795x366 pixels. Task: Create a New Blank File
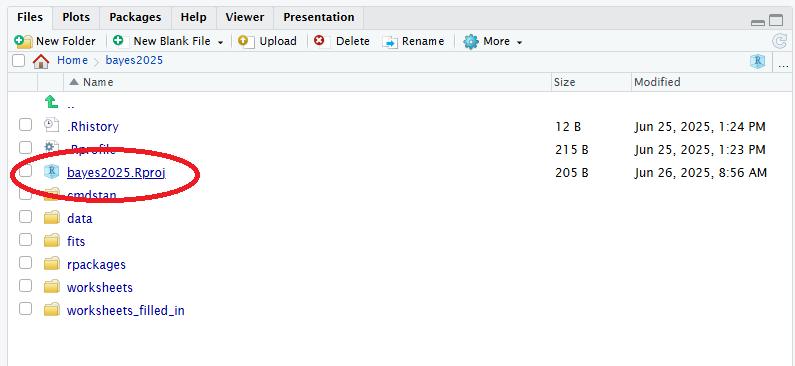tap(162, 41)
